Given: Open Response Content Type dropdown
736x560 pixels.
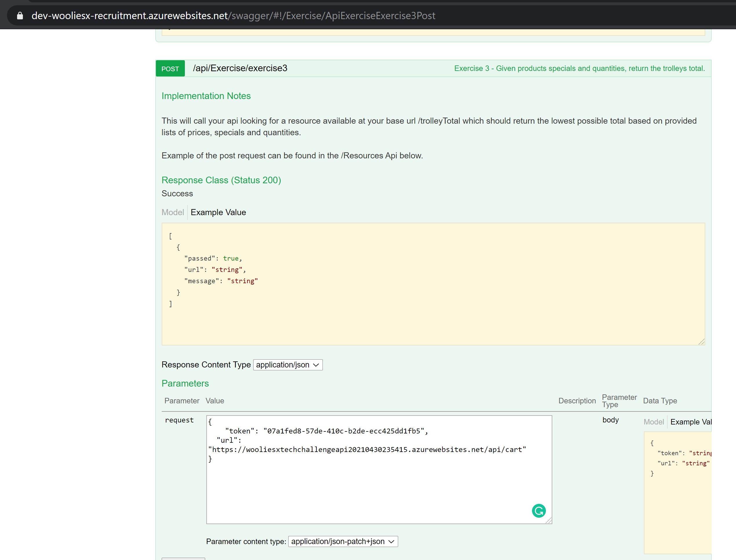Looking at the screenshot, I should pyautogui.click(x=287, y=365).
